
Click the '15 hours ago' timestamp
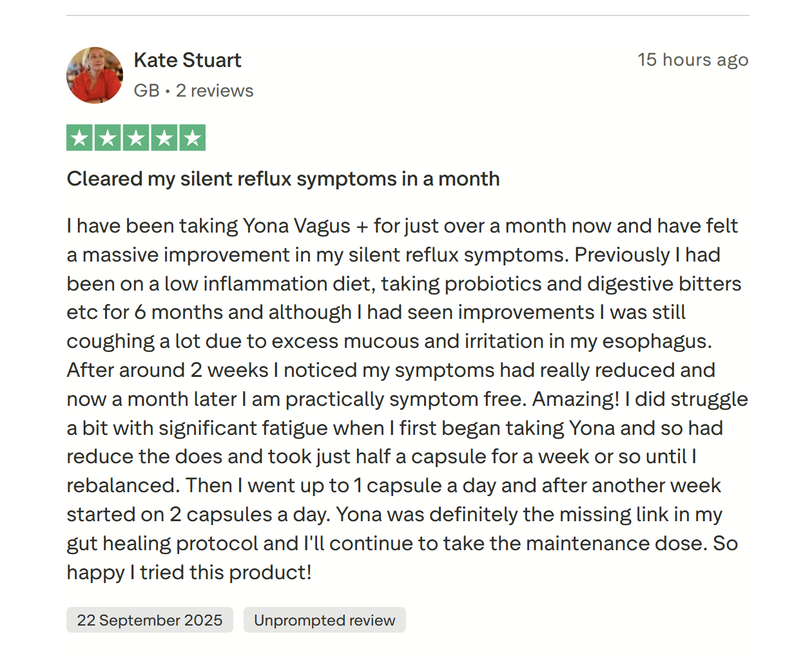point(693,60)
